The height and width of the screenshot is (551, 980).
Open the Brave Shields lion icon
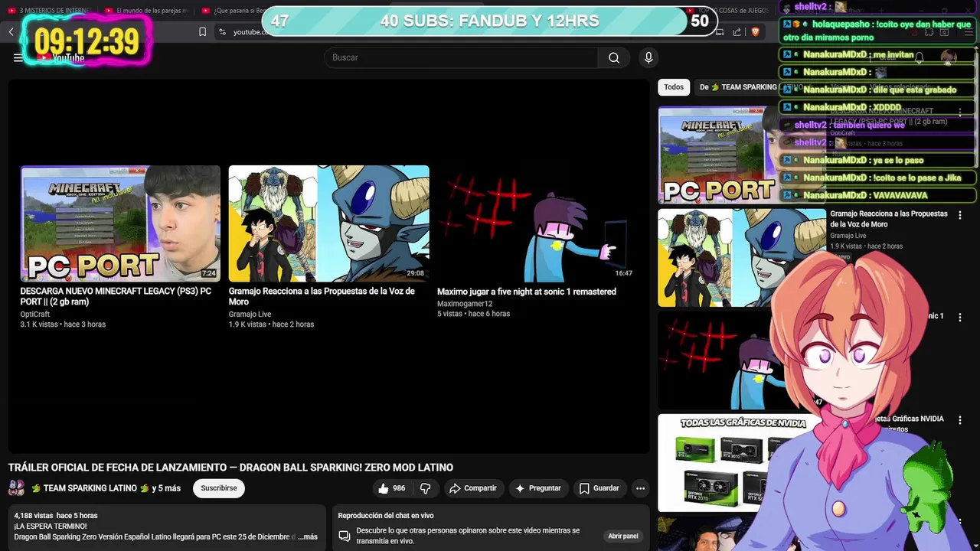(x=755, y=31)
